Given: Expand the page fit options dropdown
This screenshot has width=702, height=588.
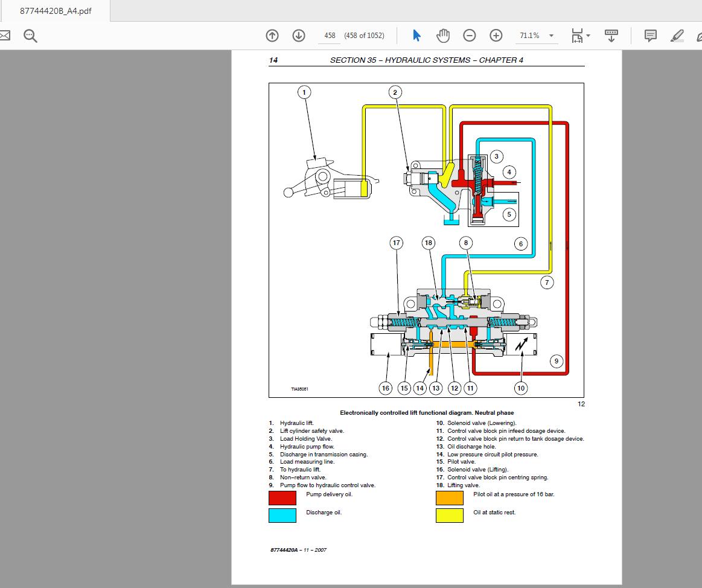Looking at the screenshot, I should tap(588, 36).
